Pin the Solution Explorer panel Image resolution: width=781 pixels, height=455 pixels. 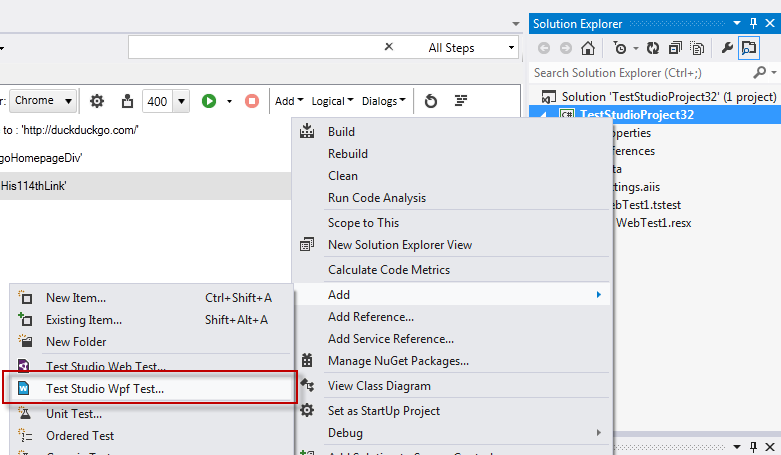(x=753, y=23)
